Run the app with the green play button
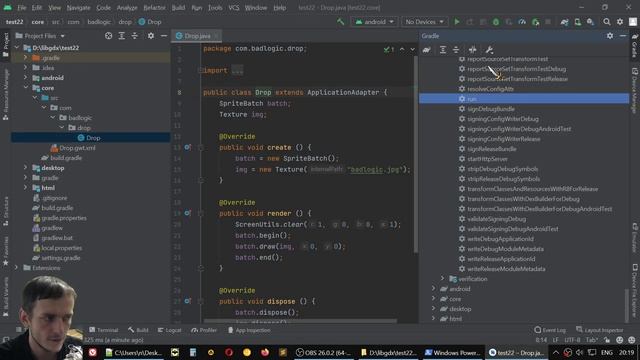The image size is (640, 360). tap(457, 22)
